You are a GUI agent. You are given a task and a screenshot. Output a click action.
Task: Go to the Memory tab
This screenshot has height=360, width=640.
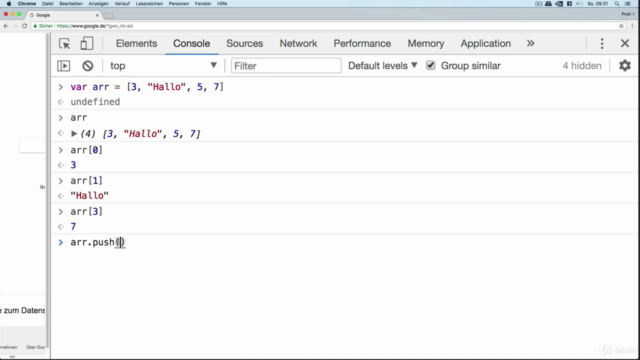(x=426, y=43)
